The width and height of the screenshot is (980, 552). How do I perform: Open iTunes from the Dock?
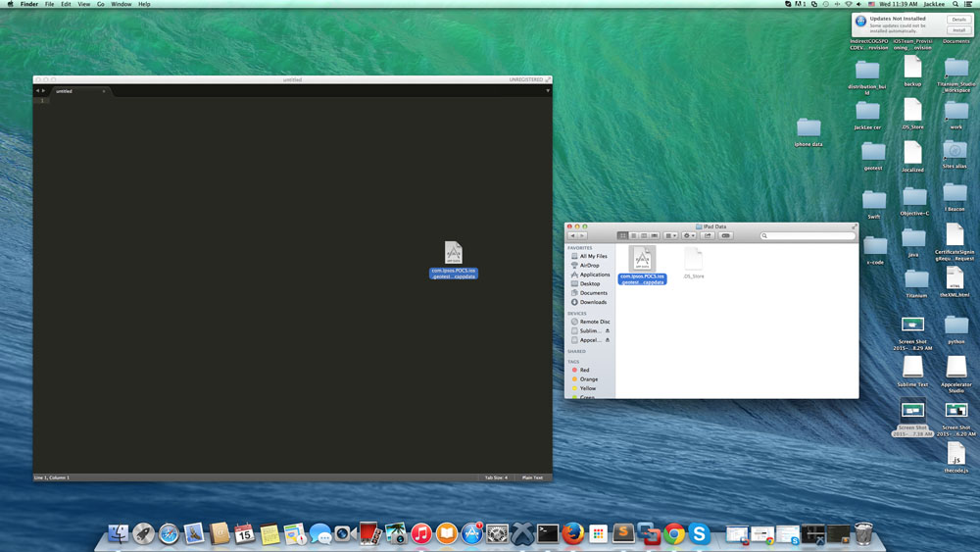pos(421,534)
